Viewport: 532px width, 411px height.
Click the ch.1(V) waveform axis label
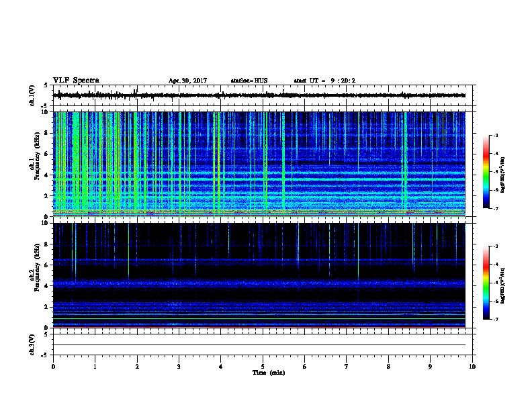(x=32, y=95)
